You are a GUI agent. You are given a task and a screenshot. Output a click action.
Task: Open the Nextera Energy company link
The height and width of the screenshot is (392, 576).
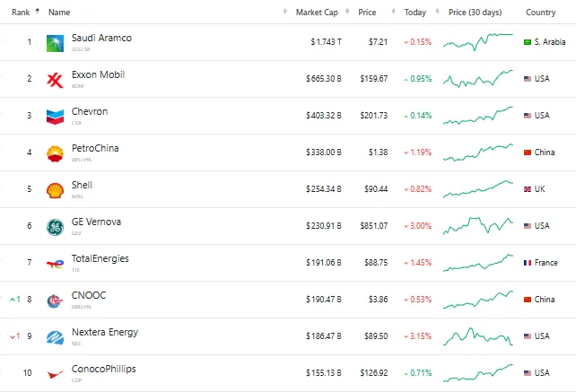pos(105,332)
